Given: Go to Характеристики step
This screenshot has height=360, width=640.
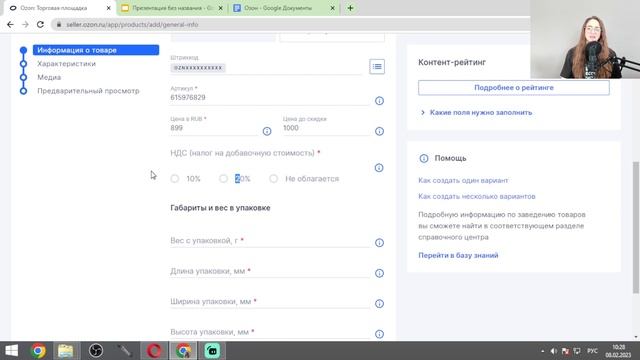Looking at the screenshot, I should pyautogui.click(x=66, y=64).
